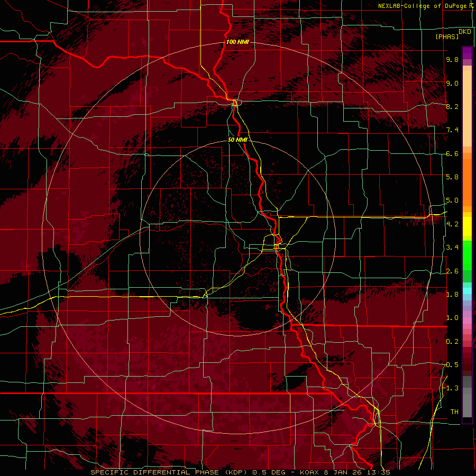This screenshot has height=476, width=476.
Task: Select the 6.6 value on the scale
Action: coord(452,153)
